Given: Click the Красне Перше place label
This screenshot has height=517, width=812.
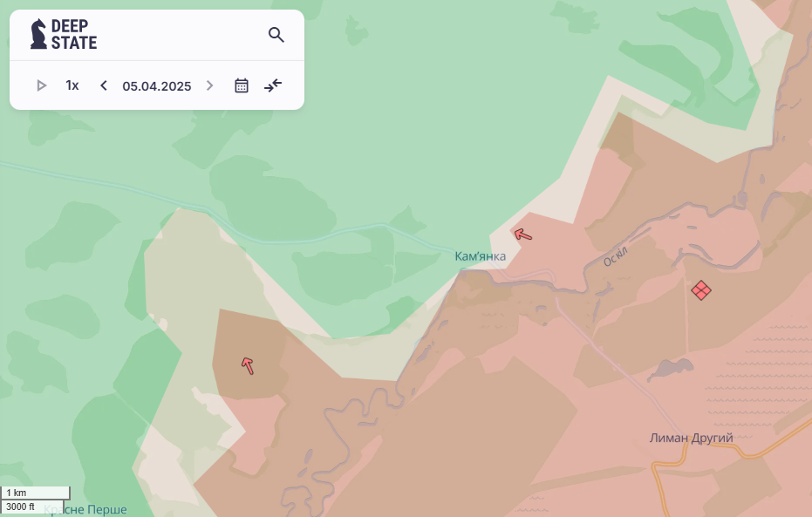Looking at the screenshot, I should 85,509.
